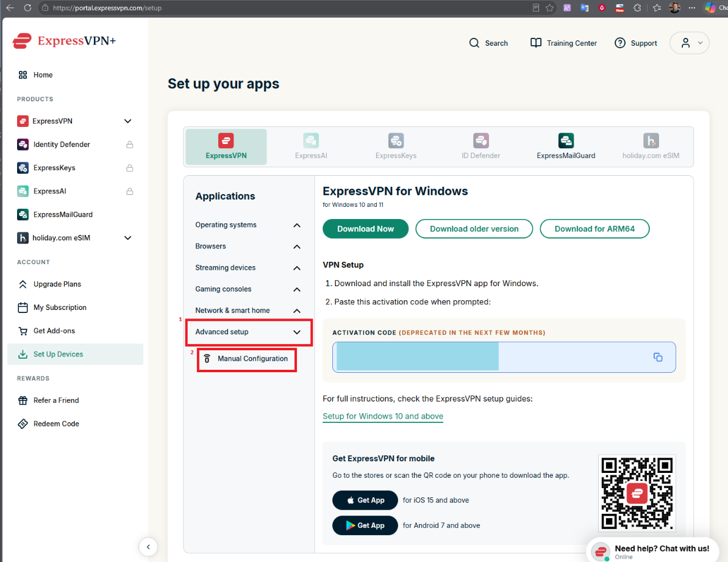Copy the activation code with copy icon

click(x=657, y=357)
